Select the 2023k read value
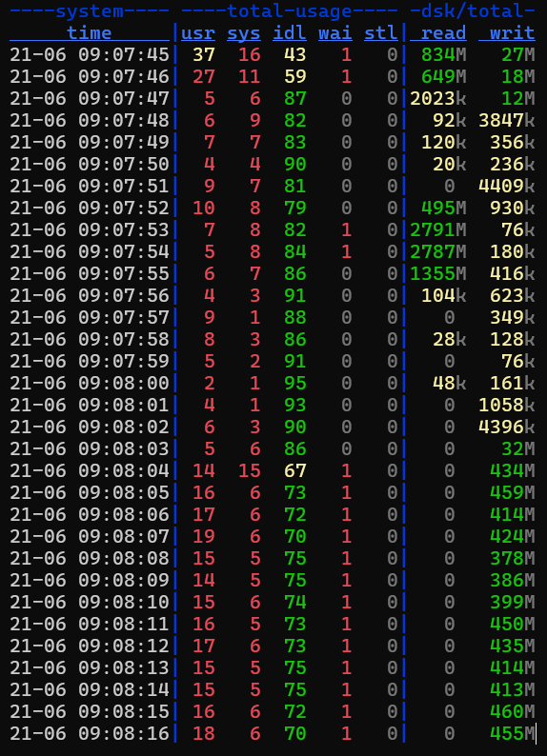547x756 pixels. (x=438, y=98)
